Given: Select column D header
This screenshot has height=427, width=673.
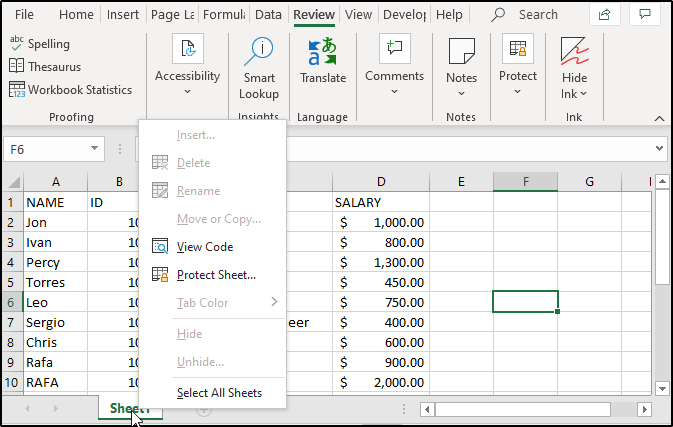Looking at the screenshot, I should click(x=381, y=182).
